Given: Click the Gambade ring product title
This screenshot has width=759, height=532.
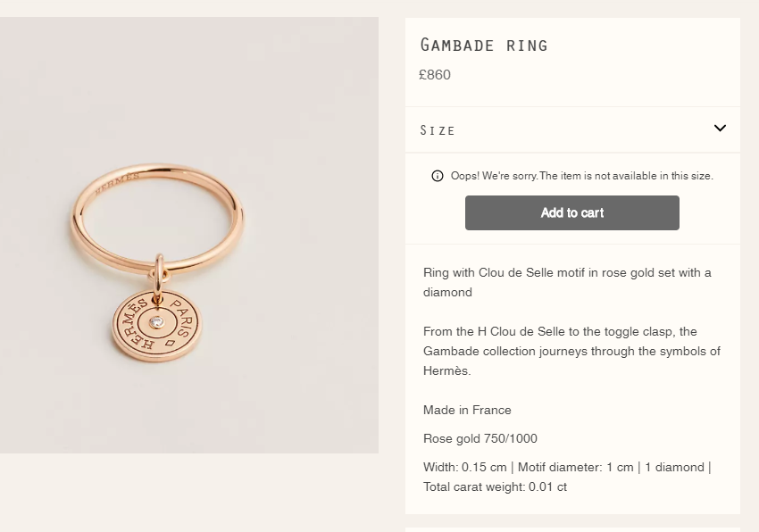Looking at the screenshot, I should coord(484,45).
